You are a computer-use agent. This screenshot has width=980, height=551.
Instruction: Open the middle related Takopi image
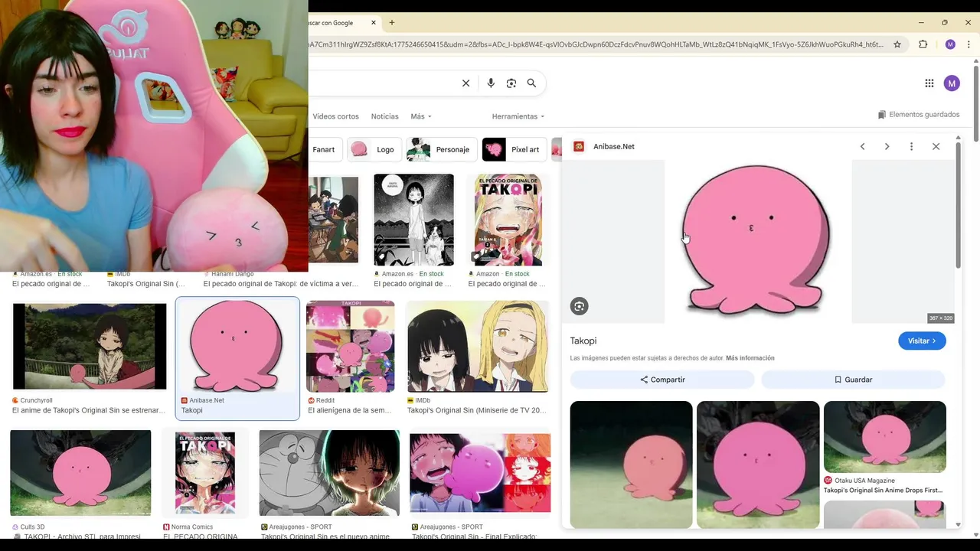[758, 465]
